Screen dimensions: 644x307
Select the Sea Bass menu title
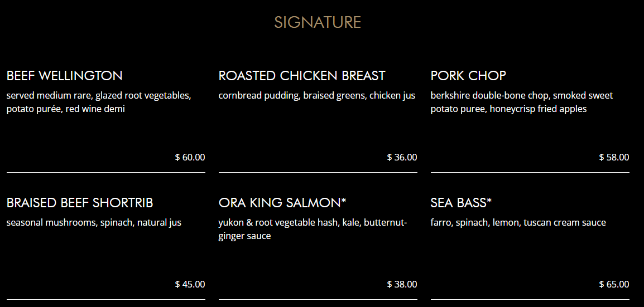458,203
